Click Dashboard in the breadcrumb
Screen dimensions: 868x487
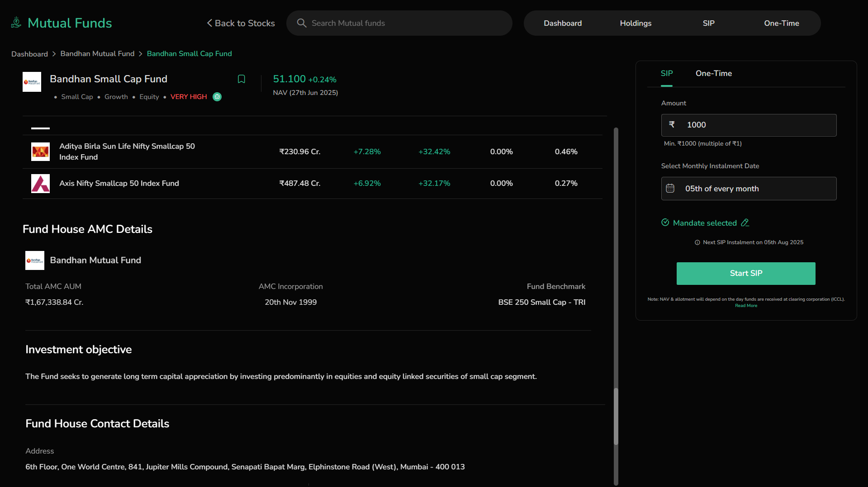click(x=29, y=54)
